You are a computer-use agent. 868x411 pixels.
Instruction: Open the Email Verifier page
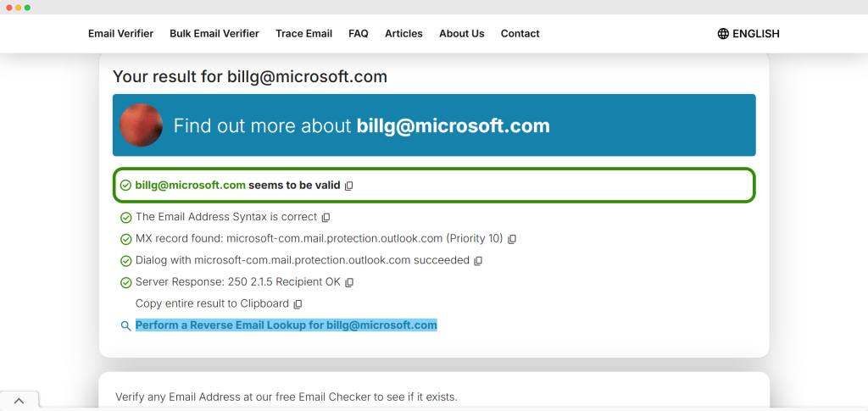coord(120,34)
